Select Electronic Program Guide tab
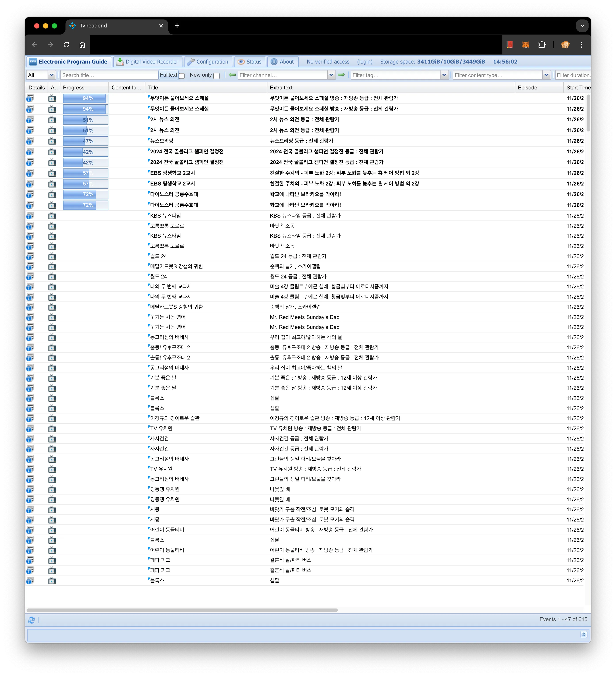Viewport: 616px width, 676px height. pos(69,62)
